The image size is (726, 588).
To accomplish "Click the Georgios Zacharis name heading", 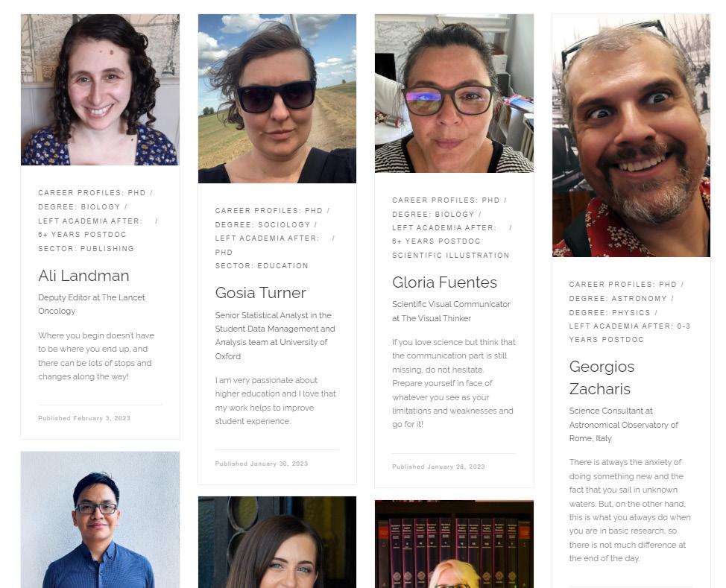I will (x=602, y=377).
